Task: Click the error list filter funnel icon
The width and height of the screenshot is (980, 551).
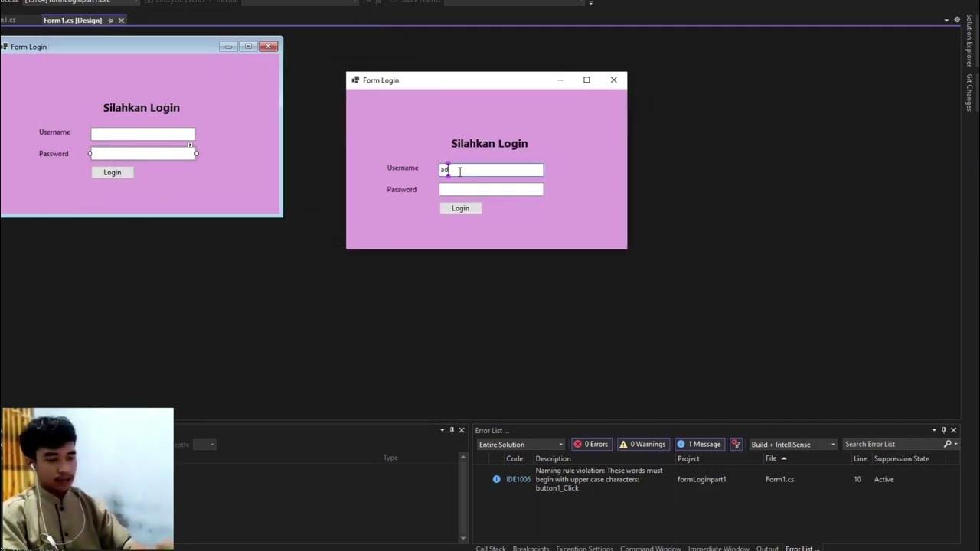Action: click(736, 444)
